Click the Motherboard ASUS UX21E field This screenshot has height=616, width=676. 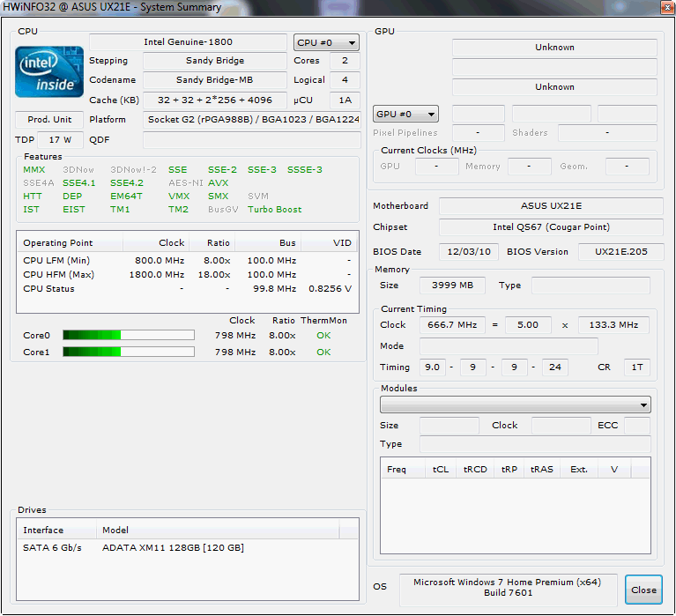pyautogui.click(x=551, y=206)
